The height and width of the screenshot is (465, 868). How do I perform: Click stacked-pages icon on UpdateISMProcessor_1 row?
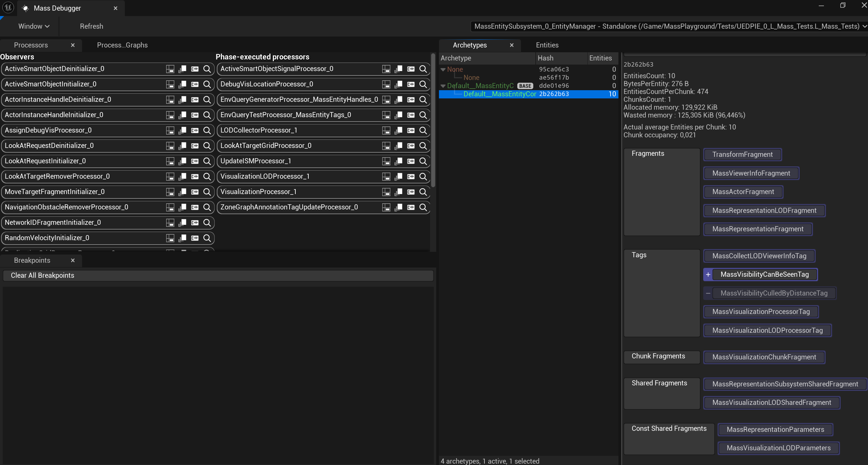click(x=398, y=161)
